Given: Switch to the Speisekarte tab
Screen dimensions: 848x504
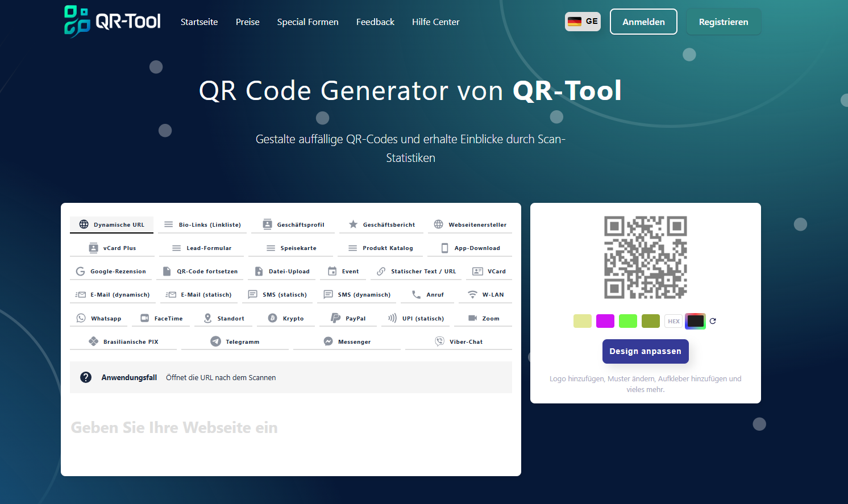Looking at the screenshot, I should (291, 248).
